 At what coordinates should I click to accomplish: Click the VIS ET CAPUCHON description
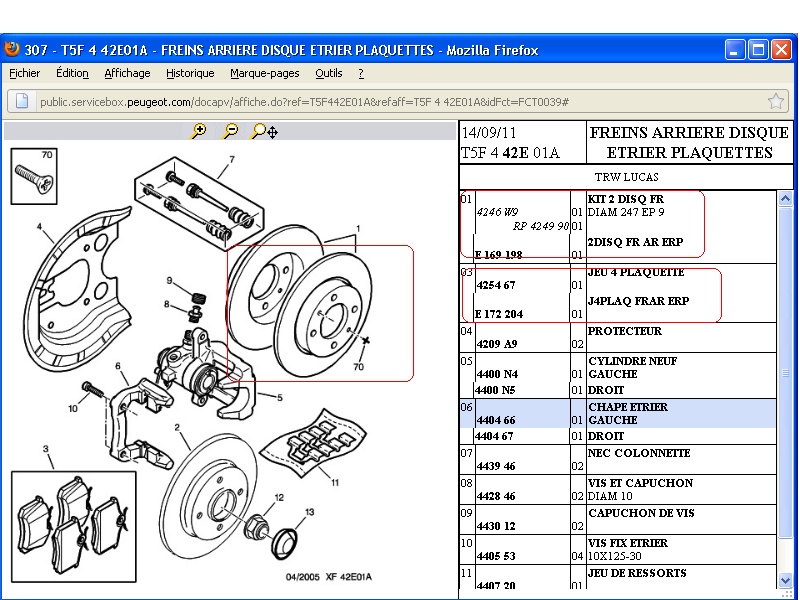coord(640,483)
